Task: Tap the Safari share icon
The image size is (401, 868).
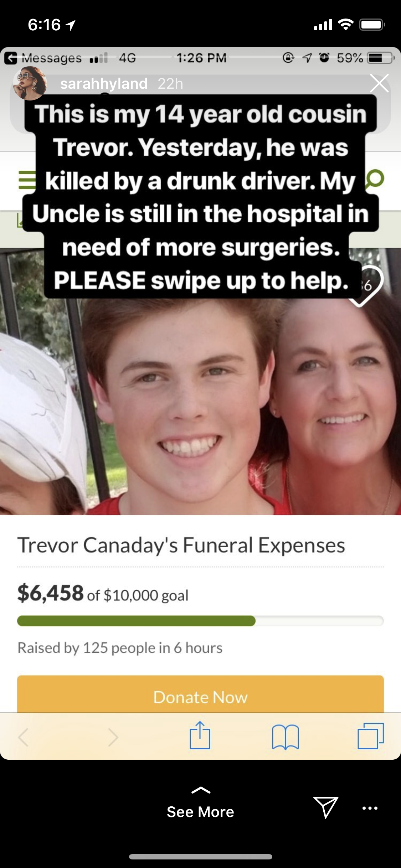Action: (x=200, y=735)
